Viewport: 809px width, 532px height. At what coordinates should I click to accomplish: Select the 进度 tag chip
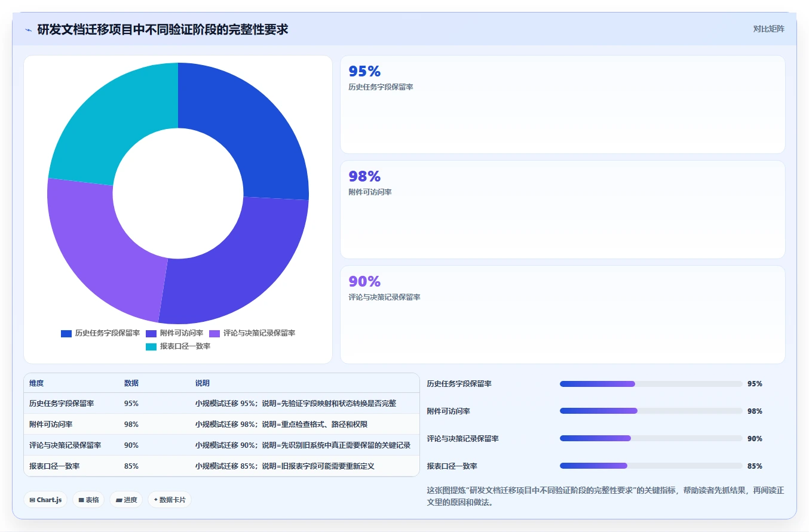tap(126, 500)
